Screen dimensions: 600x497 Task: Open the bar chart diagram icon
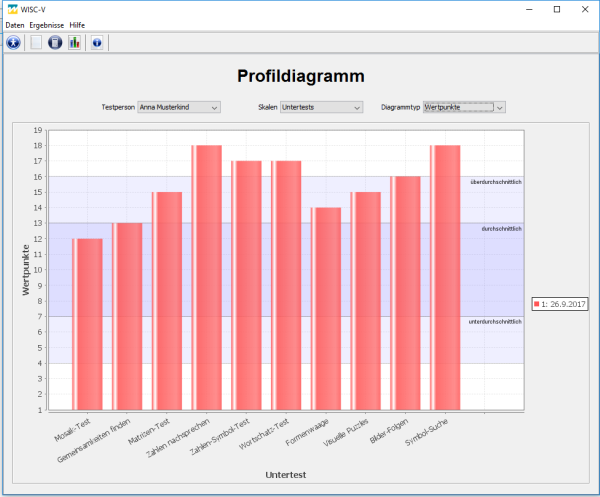[75, 42]
